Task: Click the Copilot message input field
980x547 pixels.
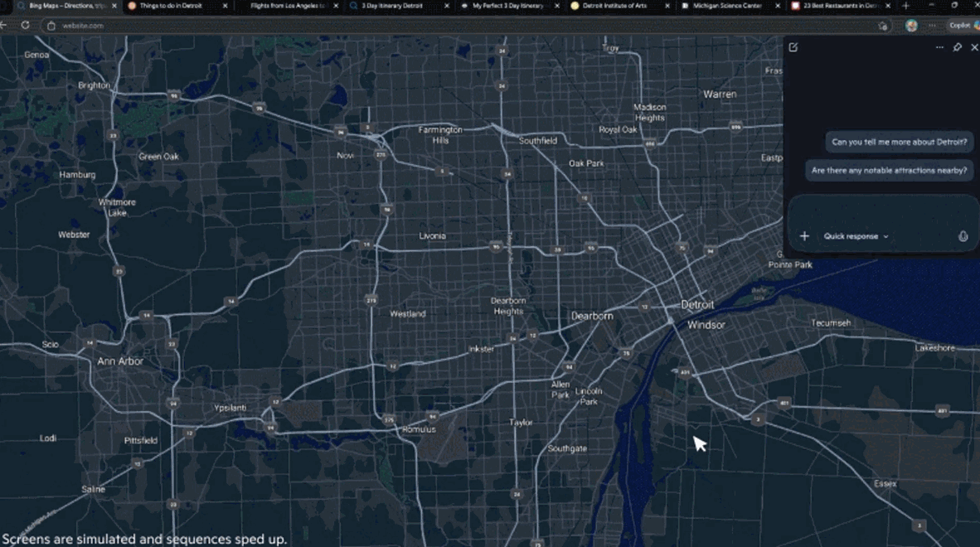Action: coord(882,211)
